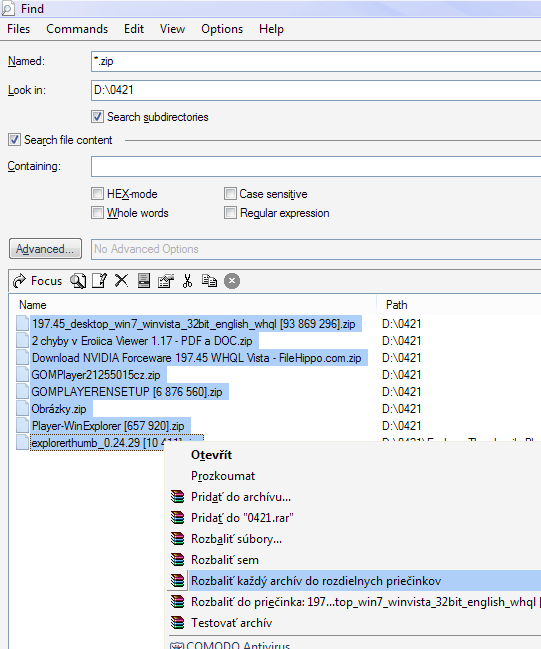Click file icon of Obrázky.zip
Image resolution: width=541 pixels, height=649 pixels.
[x=22, y=409]
